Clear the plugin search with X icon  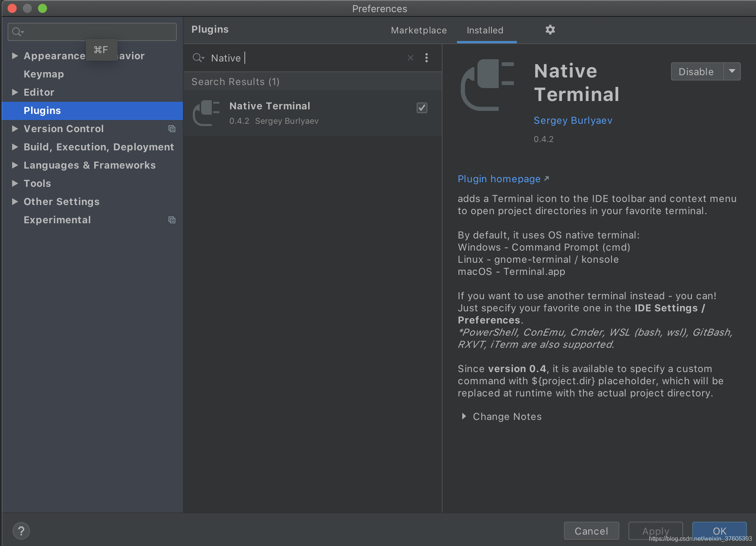point(410,58)
